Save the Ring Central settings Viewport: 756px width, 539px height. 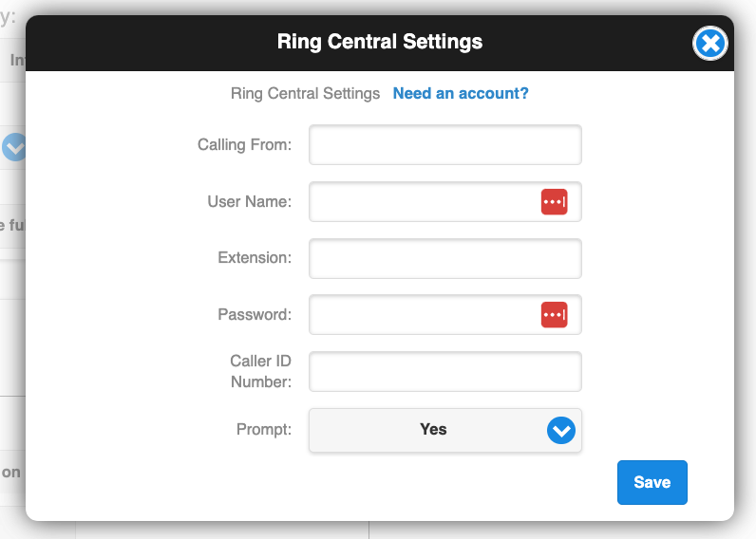click(x=652, y=482)
